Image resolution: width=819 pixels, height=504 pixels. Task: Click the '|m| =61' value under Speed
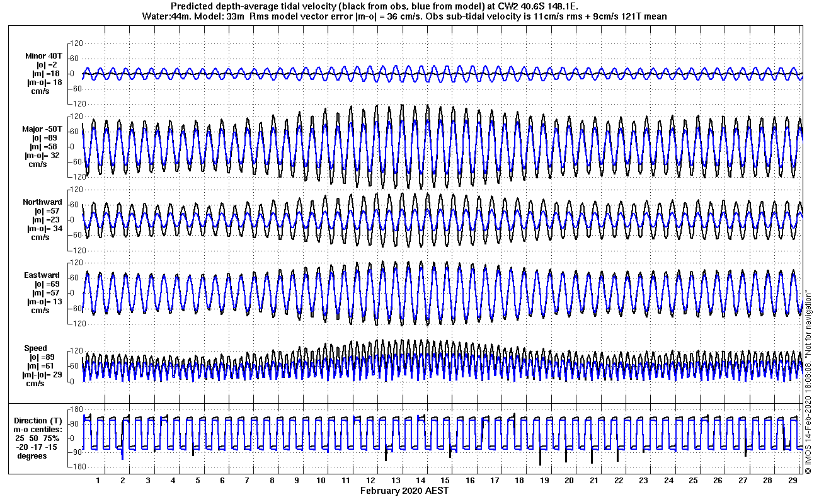(x=40, y=366)
